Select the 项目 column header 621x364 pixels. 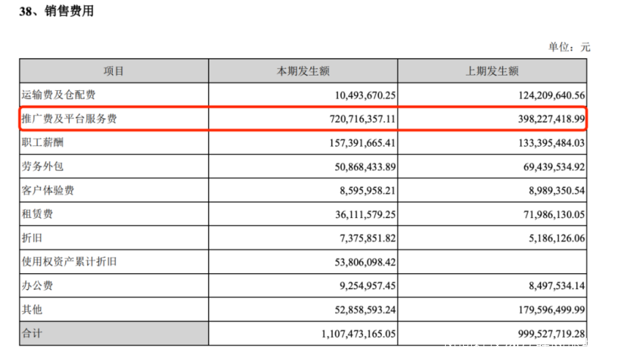click(x=114, y=71)
